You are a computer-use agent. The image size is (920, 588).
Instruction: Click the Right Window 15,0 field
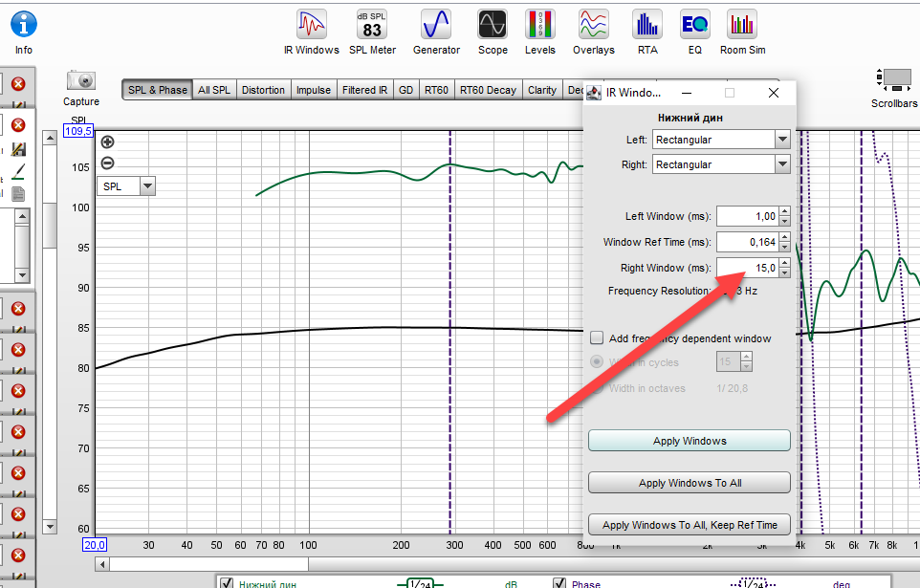click(x=748, y=268)
